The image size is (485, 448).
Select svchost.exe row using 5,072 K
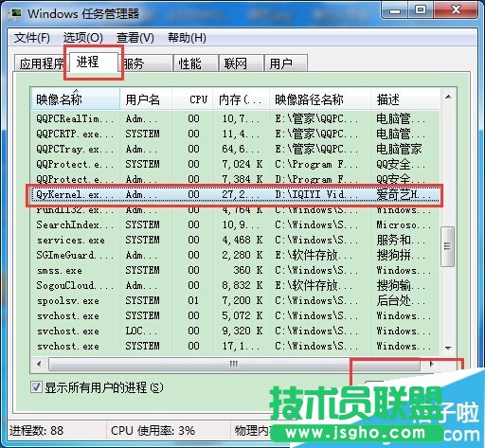pyautogui.click(x=235, y=315)
